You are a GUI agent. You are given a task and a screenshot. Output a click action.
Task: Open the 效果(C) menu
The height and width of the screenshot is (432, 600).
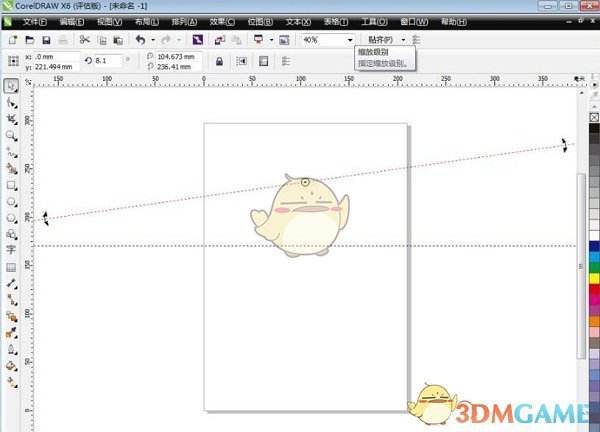coord(222,22)
